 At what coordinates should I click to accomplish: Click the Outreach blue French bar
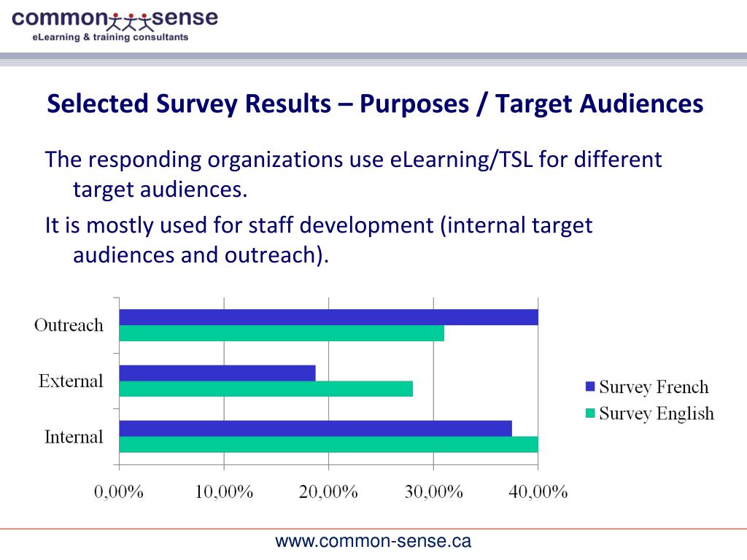(328, 317)
